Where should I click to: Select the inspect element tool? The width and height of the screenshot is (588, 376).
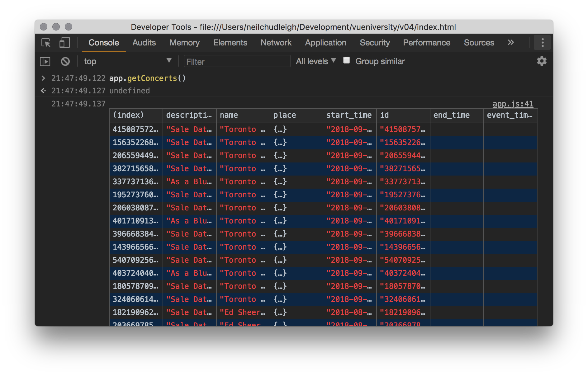tap(45, 43)
